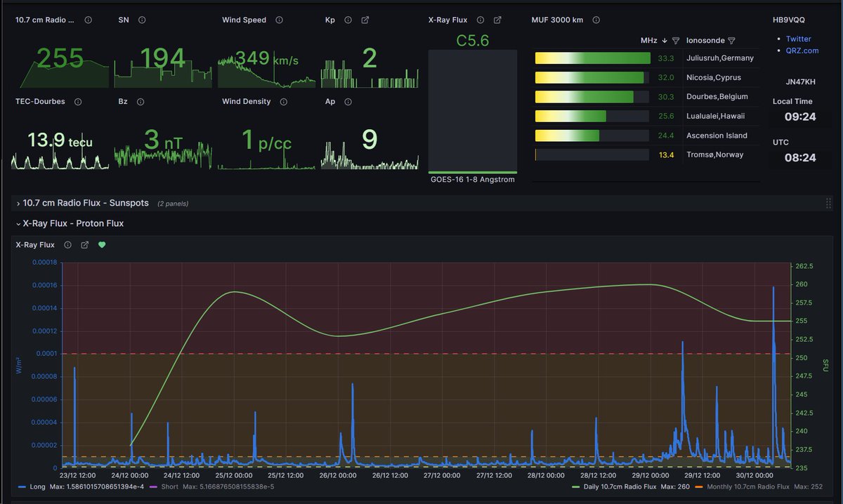The image size is (843, 504).
Task: Click the (2 panels) label
Action: click(173, 204)
